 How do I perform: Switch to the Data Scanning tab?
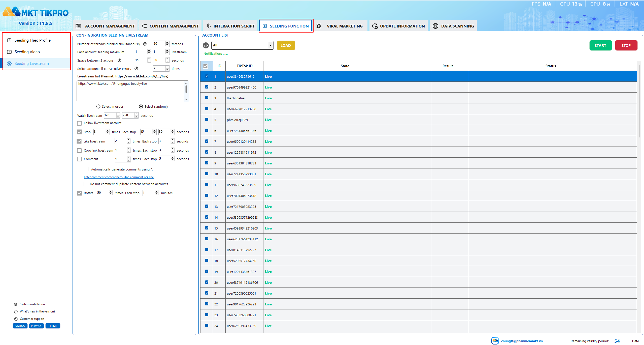pos(453,26)
